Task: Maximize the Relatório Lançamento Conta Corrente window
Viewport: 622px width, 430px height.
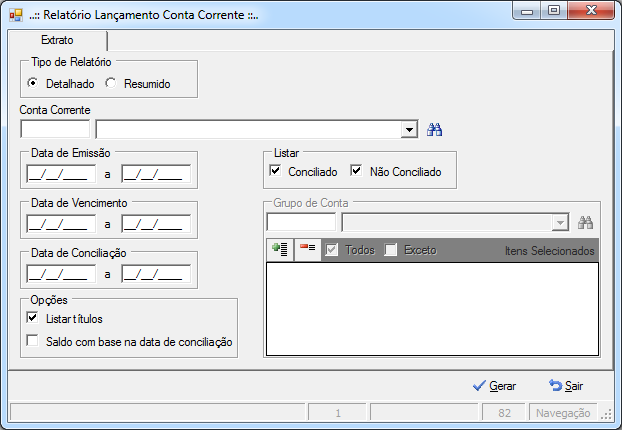Action: (554, 11)
